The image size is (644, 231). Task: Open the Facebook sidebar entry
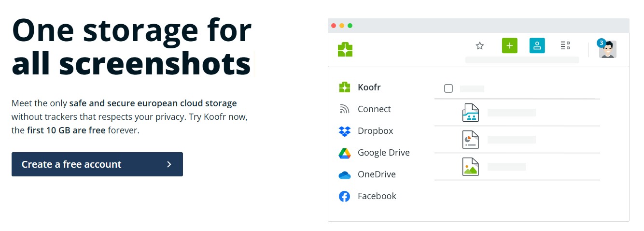[377, 196]
